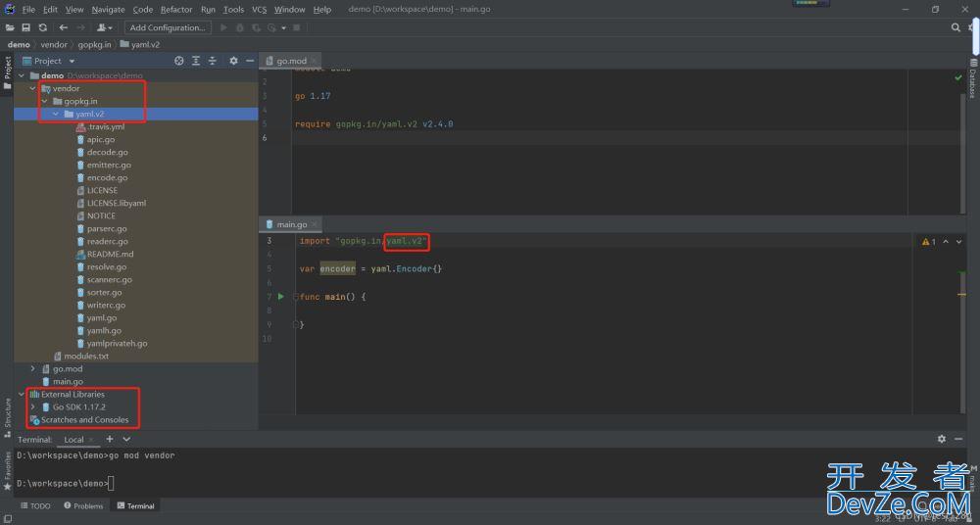The height and width of the screenshot is (525, 980).
Task: Open the Search Everywhere magnifier icon
Action: pos(955,27)
